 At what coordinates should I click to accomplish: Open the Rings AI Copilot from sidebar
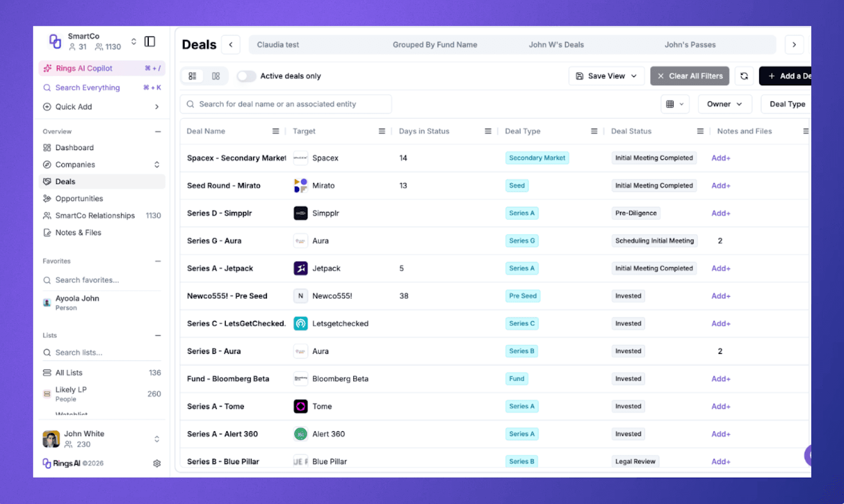83,68
